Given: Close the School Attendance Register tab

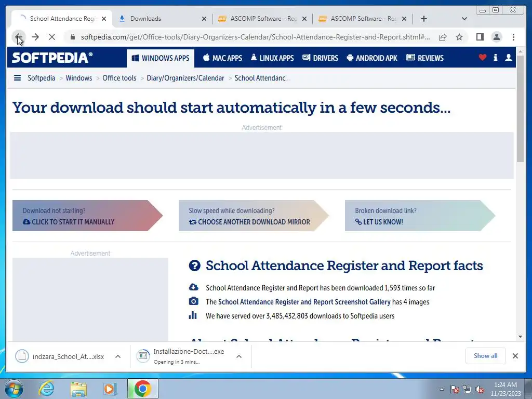Looking at the screenshot, I should (x=104, y=19).
